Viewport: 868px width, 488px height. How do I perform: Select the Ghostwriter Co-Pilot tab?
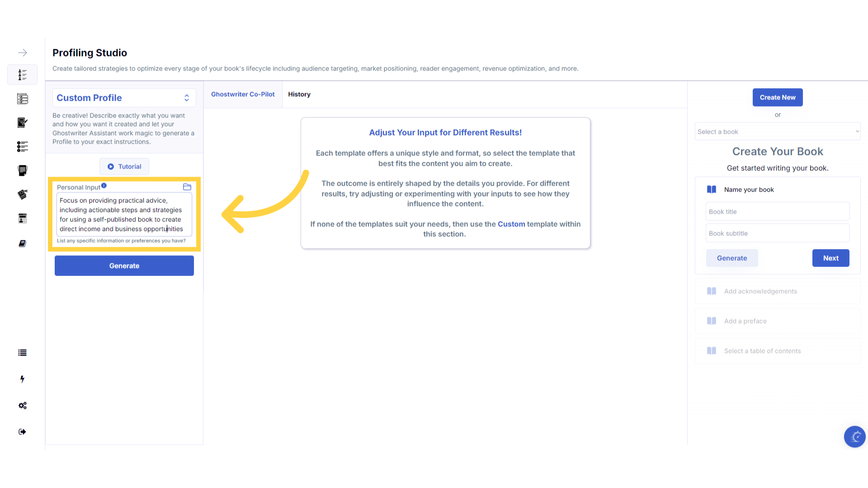coord(243,94)
